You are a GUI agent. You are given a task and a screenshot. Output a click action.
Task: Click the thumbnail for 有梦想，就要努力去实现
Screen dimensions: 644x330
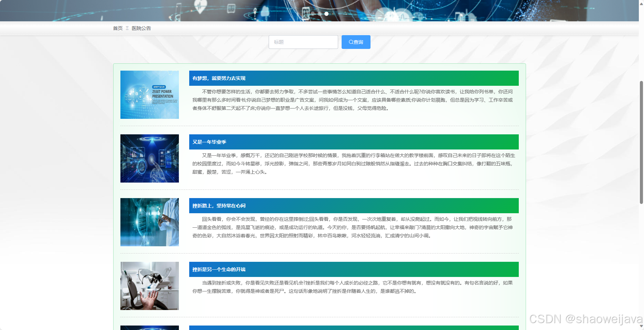click(150, 95)
